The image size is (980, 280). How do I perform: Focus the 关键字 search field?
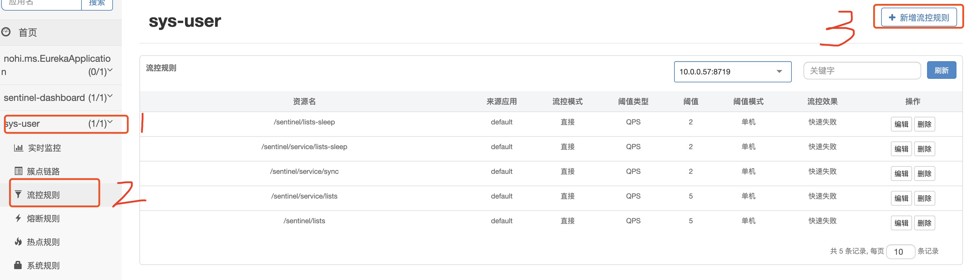point(862,71)
